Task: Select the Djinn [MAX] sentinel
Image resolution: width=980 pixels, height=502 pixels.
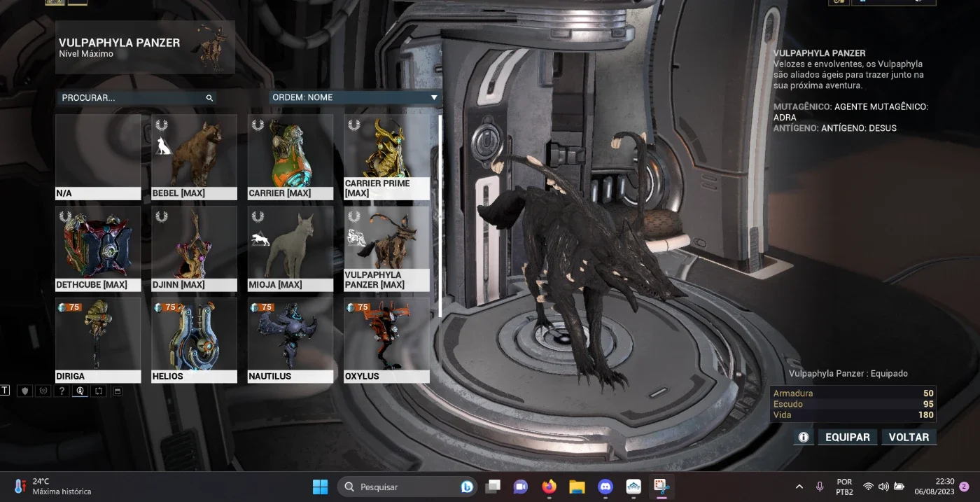Action: [x=194, y=249]
